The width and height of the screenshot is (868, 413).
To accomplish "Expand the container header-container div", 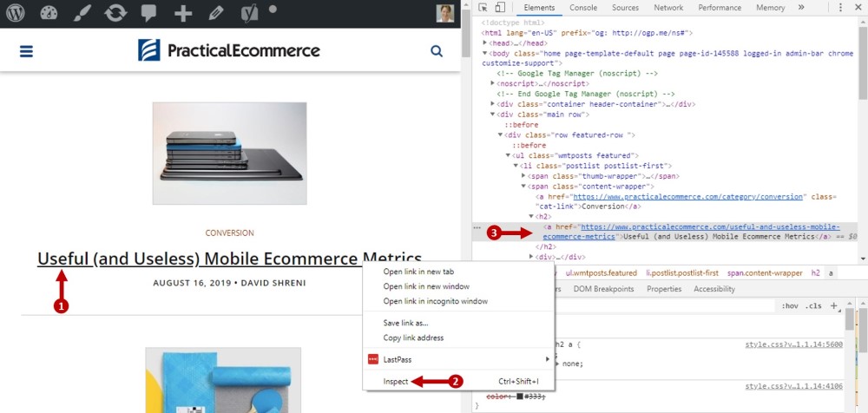I will point(493,104).
